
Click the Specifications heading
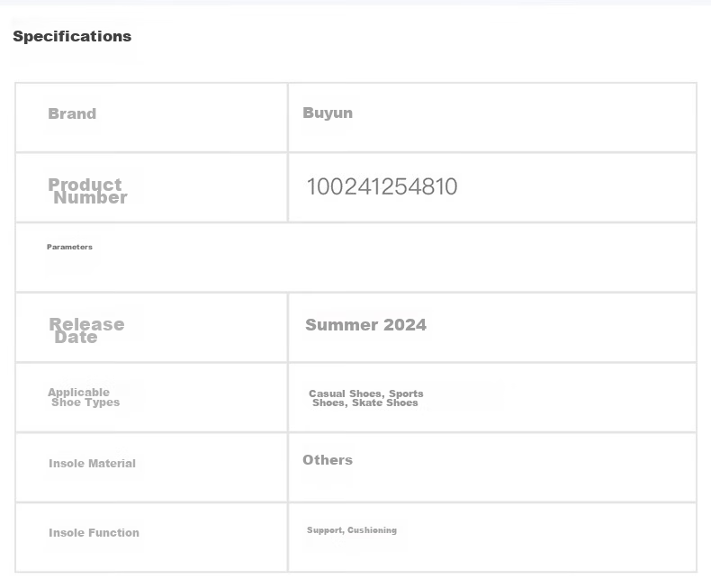pos(72,36)
